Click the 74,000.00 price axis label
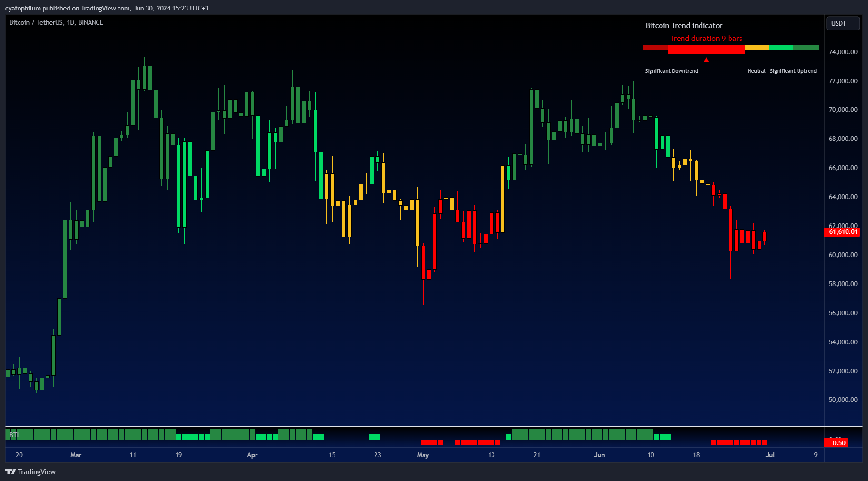 click(x=843, y=52)
